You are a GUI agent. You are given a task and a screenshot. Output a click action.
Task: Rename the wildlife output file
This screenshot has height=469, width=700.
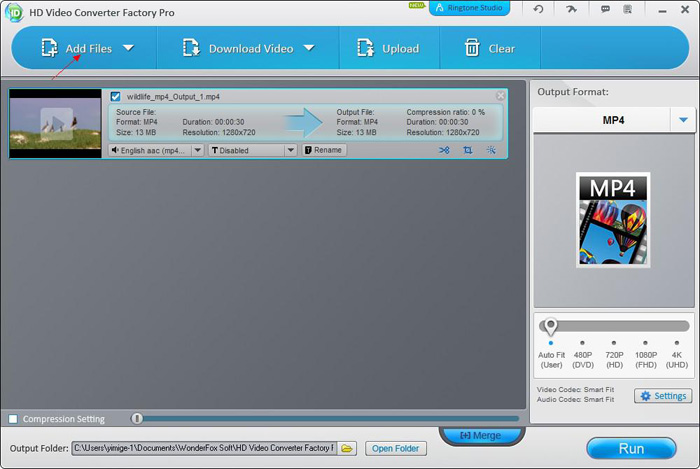324,150
